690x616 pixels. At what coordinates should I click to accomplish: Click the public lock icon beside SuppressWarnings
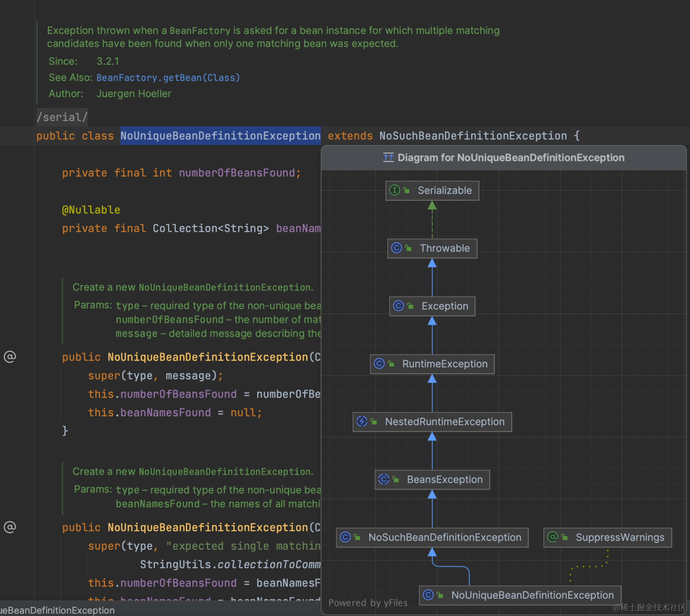coord(564,537)
